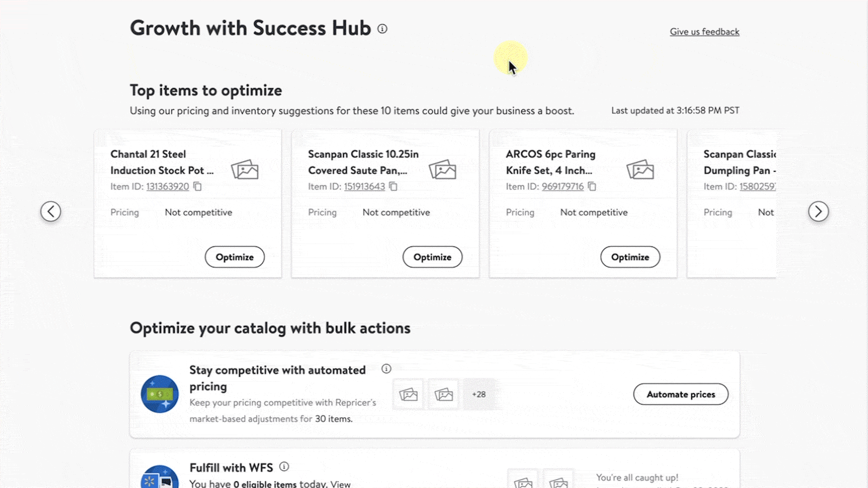Screen dimensions: 868x488
Task: Click Chantal 21 Steel Stock Pot image placeholder
Action: point(245,170)
